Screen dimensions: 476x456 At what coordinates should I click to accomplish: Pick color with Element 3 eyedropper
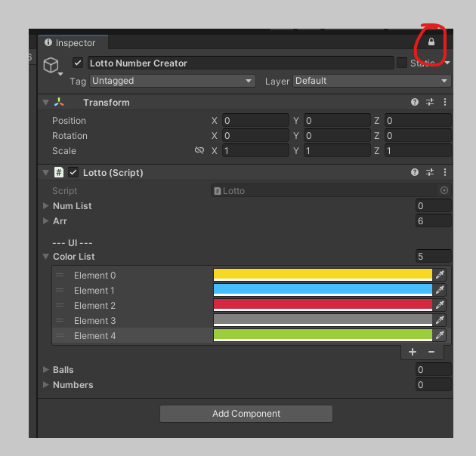tap(440, 320)
